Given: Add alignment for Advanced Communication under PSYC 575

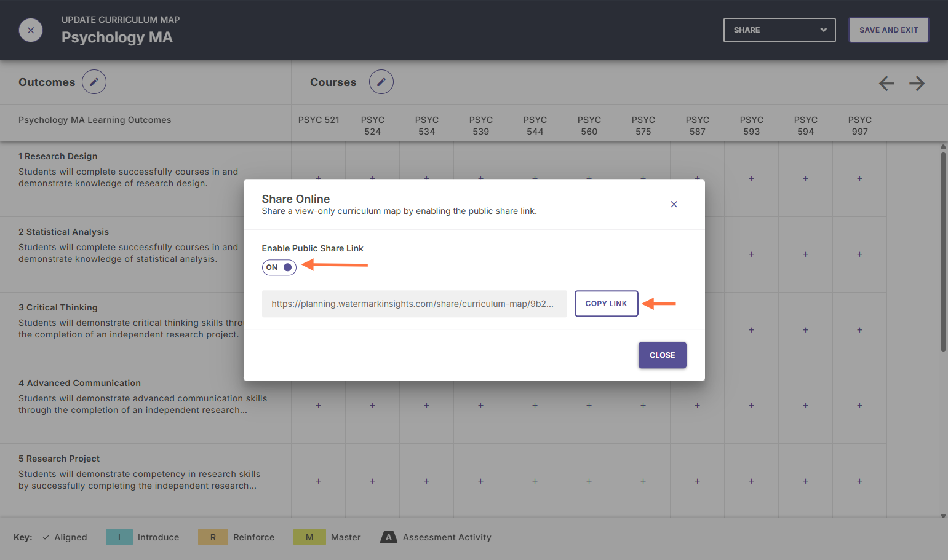Looking at the screenshot, I should pos(643,406).
